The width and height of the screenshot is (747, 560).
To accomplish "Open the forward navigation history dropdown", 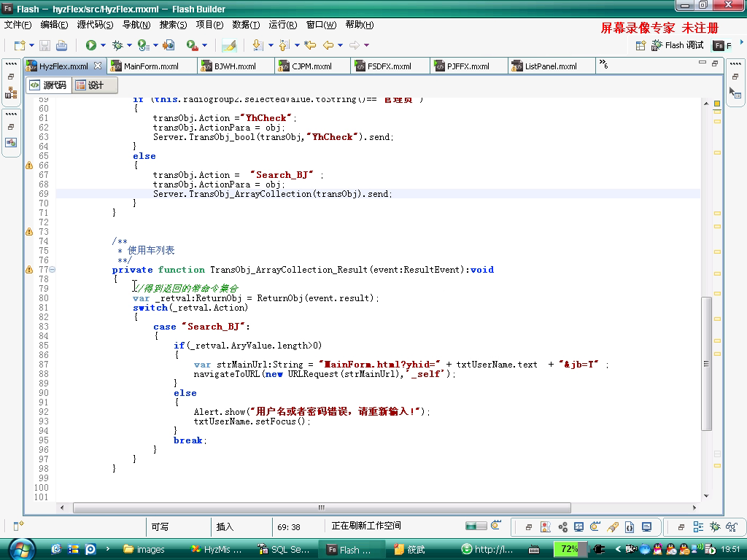I will tap(366, 45).
